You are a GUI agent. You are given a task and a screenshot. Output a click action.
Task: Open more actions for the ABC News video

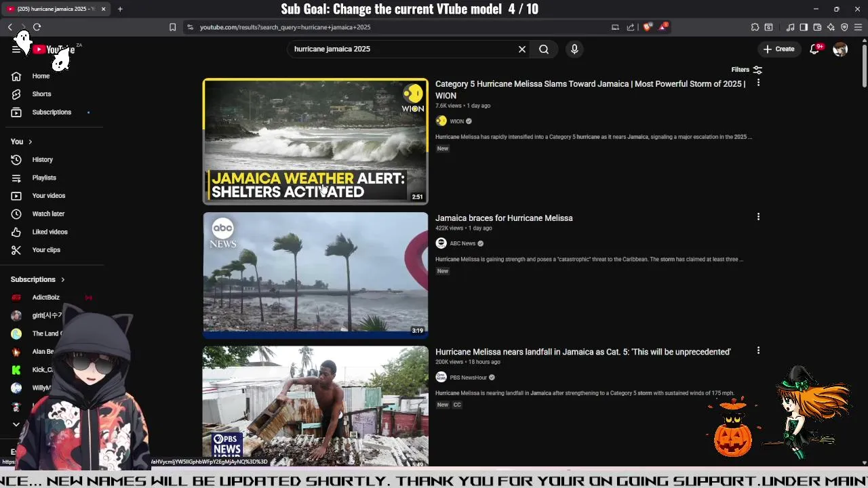click(x=758, y=217)
